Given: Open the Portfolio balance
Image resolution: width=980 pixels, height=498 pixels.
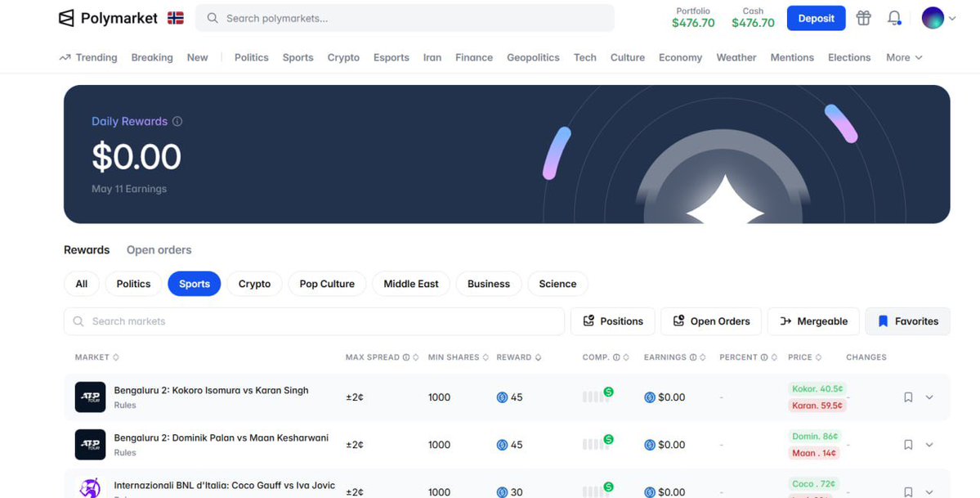Looking at the screenshot, I should (x=693, y=18).
